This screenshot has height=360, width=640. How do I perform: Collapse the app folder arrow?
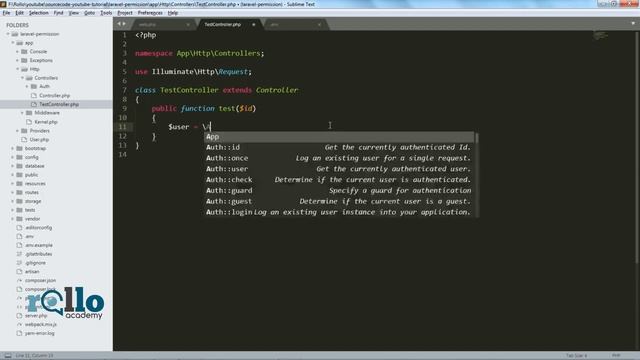click(13, 43)
